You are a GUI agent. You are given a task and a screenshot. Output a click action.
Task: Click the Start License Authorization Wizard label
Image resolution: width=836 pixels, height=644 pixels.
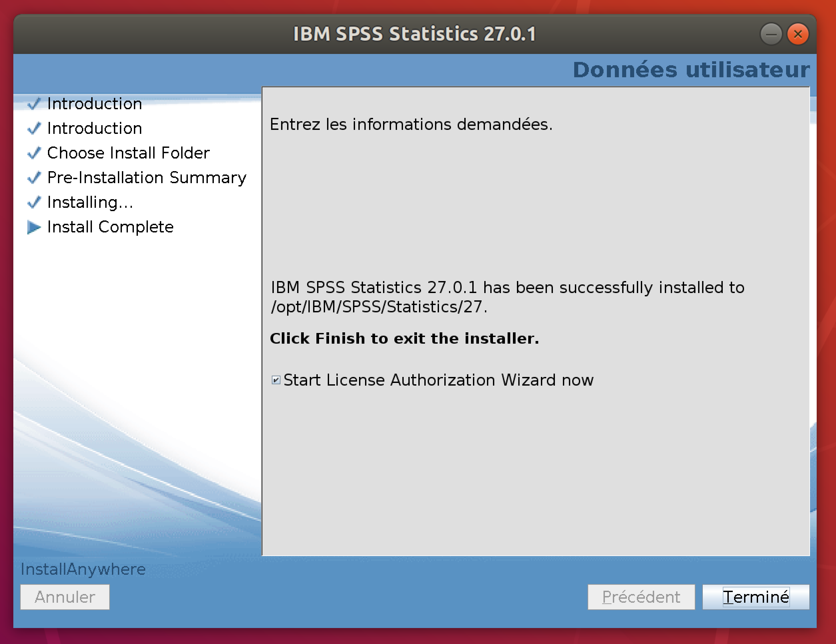438,380
